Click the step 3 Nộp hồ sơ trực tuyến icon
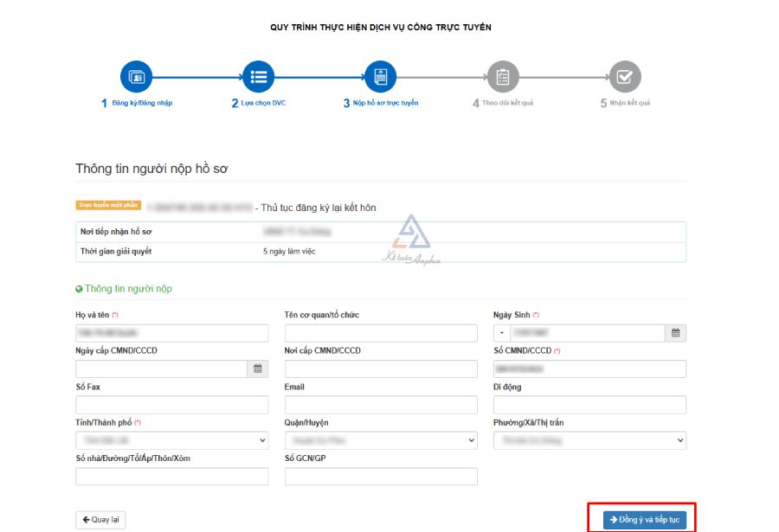 [x=380, y=77]
